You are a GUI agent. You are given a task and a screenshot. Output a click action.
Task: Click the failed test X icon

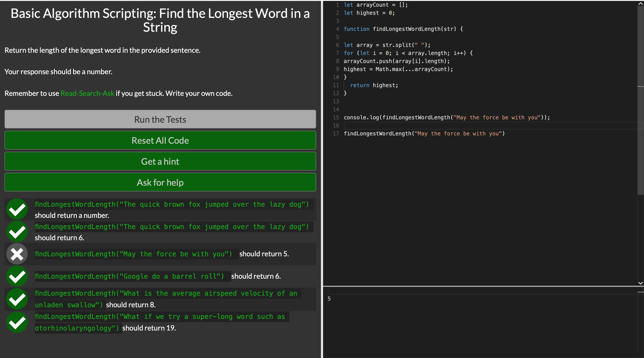point(17,254)
